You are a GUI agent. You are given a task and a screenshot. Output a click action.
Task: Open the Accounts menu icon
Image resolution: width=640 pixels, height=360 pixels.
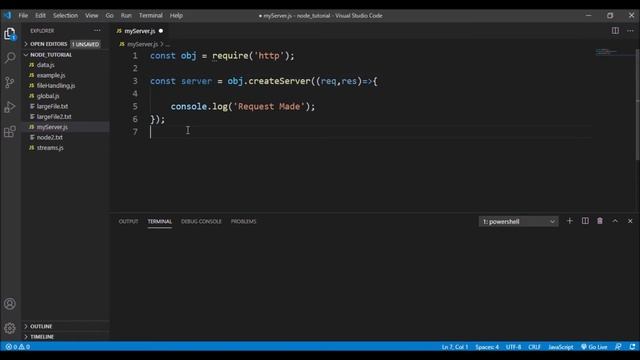(x=10, y=304)
